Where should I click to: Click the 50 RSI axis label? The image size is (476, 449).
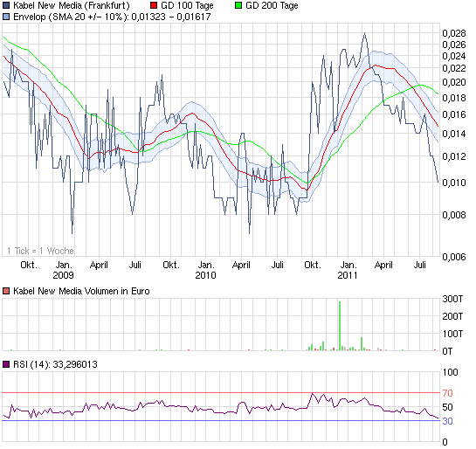[447, 407]
